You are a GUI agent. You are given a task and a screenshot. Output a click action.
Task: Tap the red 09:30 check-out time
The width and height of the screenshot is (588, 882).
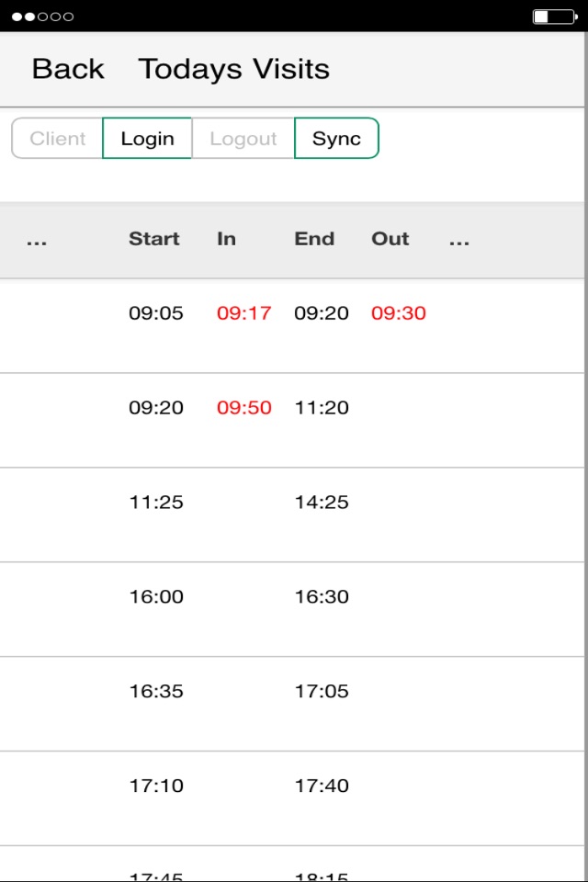(x=399, y=313)
